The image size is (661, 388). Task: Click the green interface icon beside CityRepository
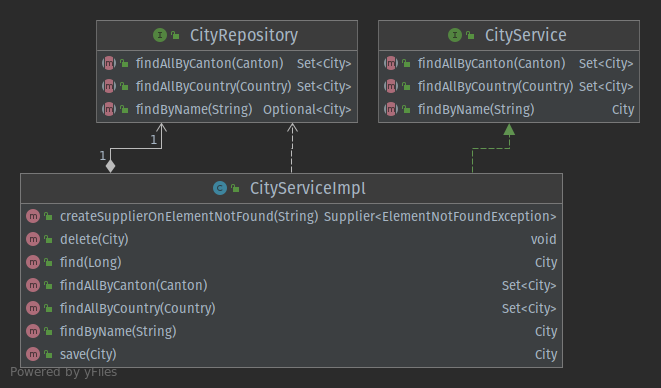pyautogui.click(x=160, y=35)
